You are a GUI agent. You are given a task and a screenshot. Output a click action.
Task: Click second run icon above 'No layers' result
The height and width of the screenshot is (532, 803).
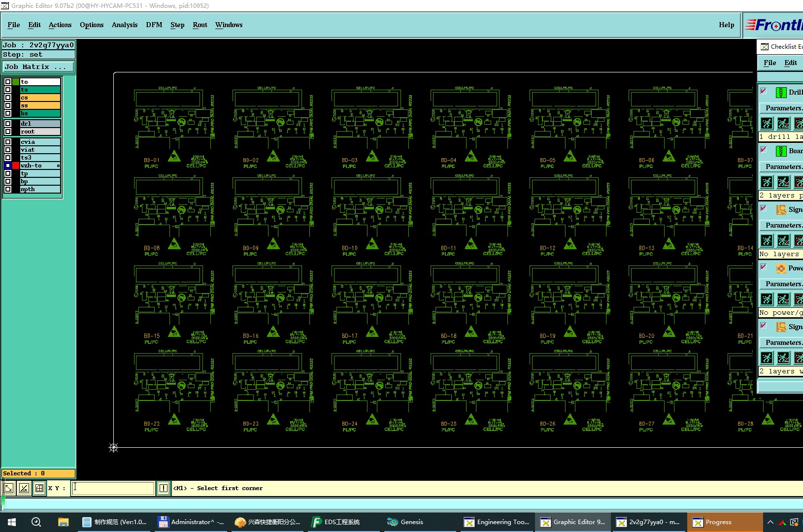(783, 240)
